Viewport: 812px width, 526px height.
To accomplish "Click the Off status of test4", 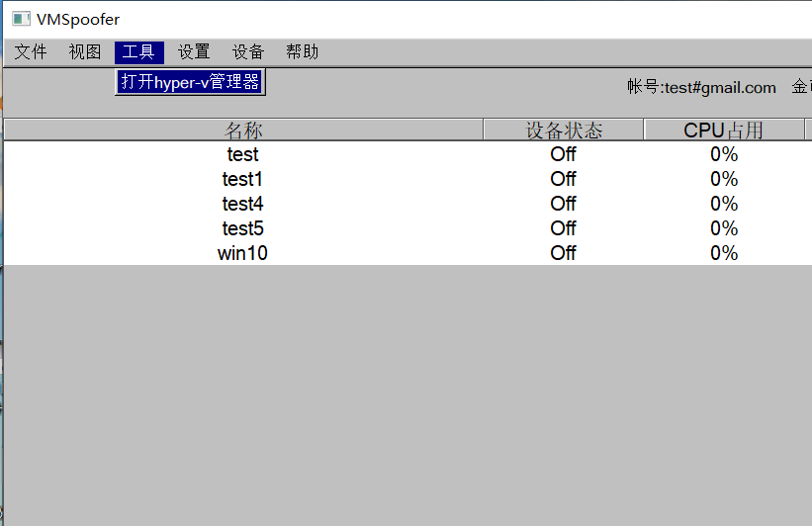I will pyautogui.click(x=564, y=204).
